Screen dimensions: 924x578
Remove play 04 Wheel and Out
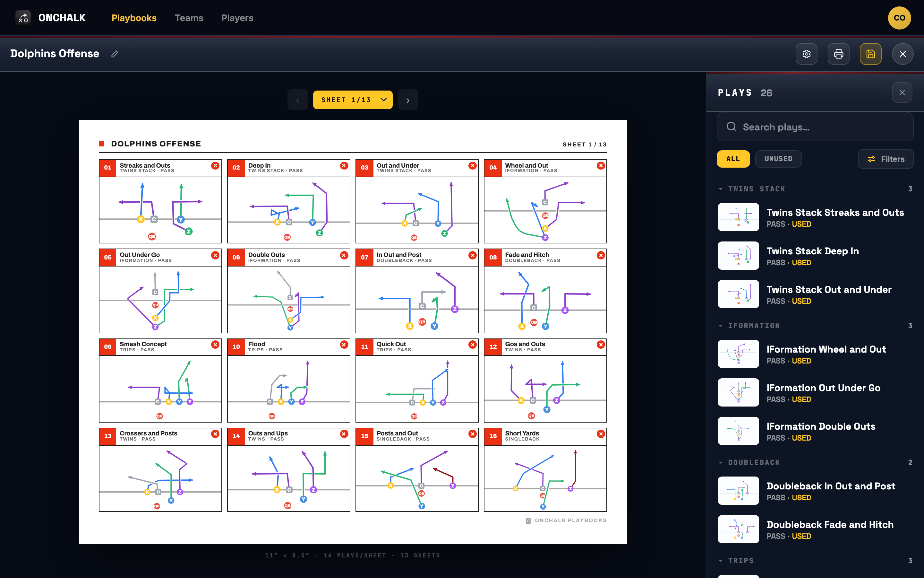(x=601, y=165)
